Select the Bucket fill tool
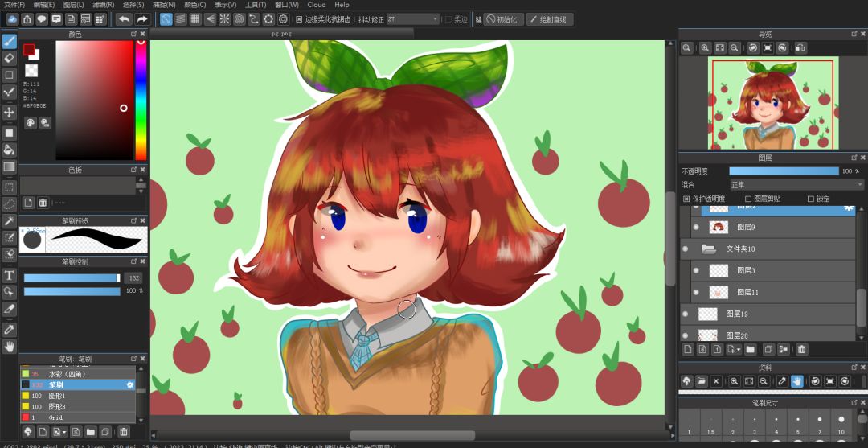 click(9, 150)
